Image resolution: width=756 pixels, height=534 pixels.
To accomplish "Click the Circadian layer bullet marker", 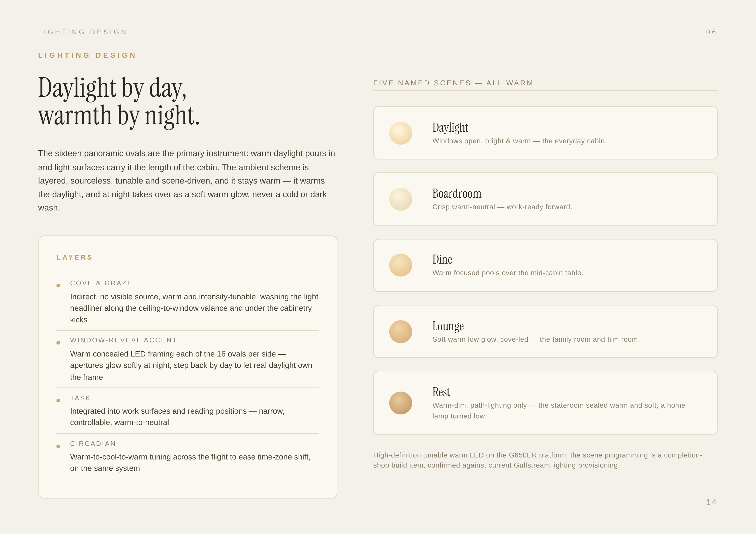I will [58, 446].
